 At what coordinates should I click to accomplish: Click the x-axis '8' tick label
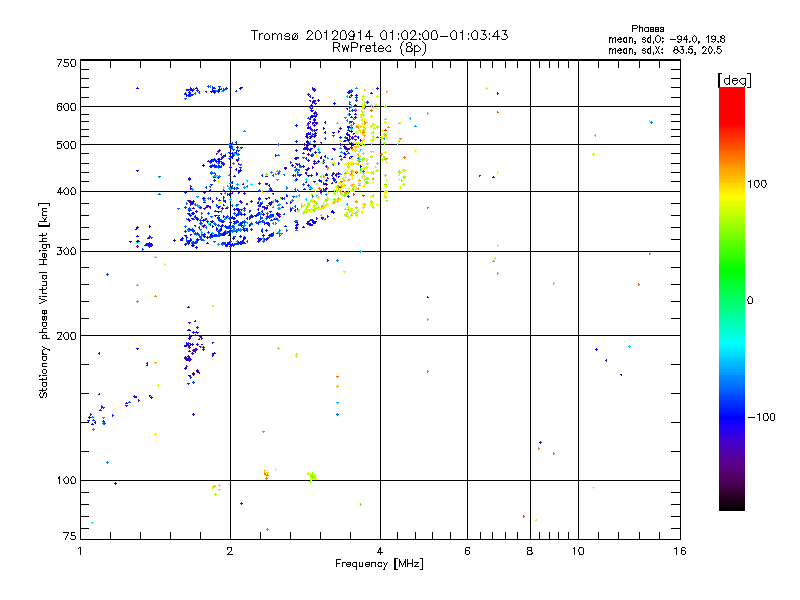coord(530,551)
